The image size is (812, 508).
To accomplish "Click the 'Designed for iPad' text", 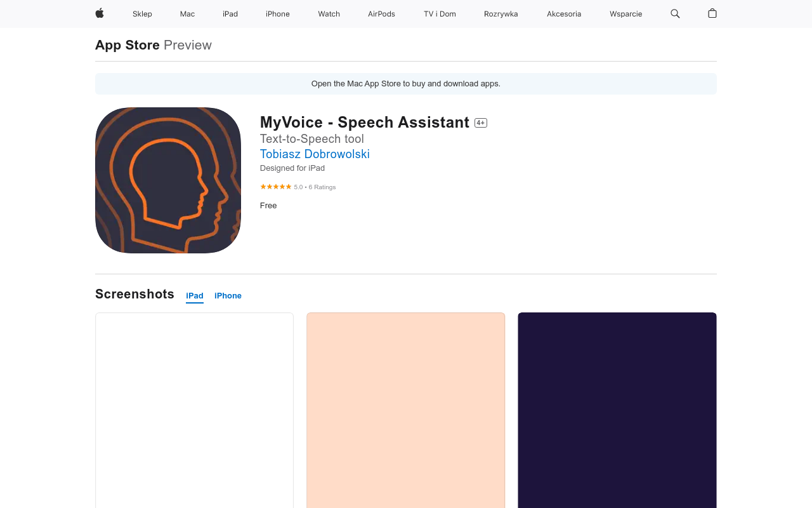I will (292, 168).
